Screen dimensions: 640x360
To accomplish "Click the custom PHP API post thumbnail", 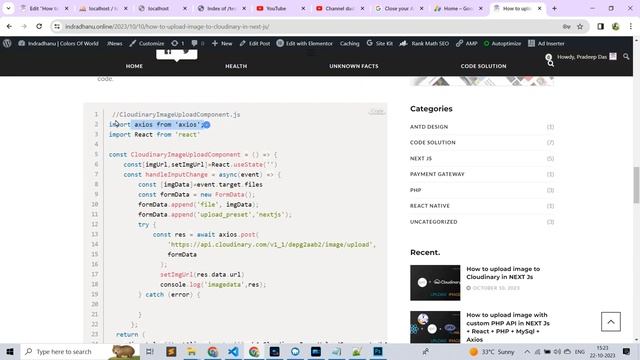I will click(x=435, y=327).
